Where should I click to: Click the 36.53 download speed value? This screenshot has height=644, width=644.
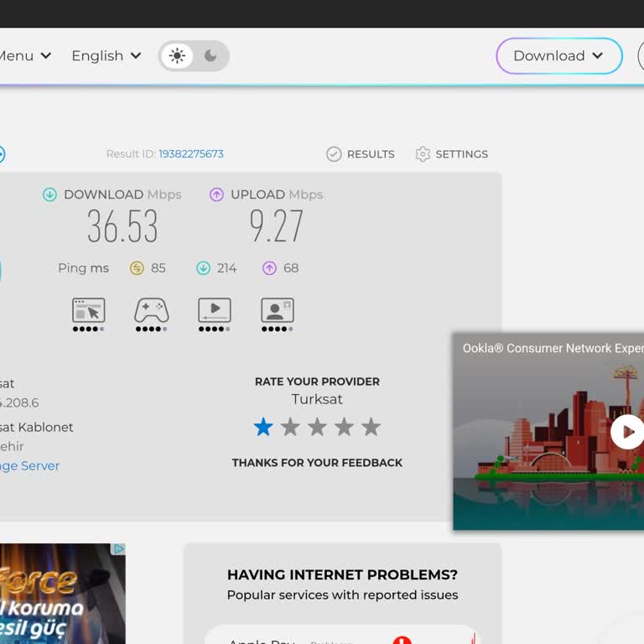pyautogui.click(x=122, y=226)
